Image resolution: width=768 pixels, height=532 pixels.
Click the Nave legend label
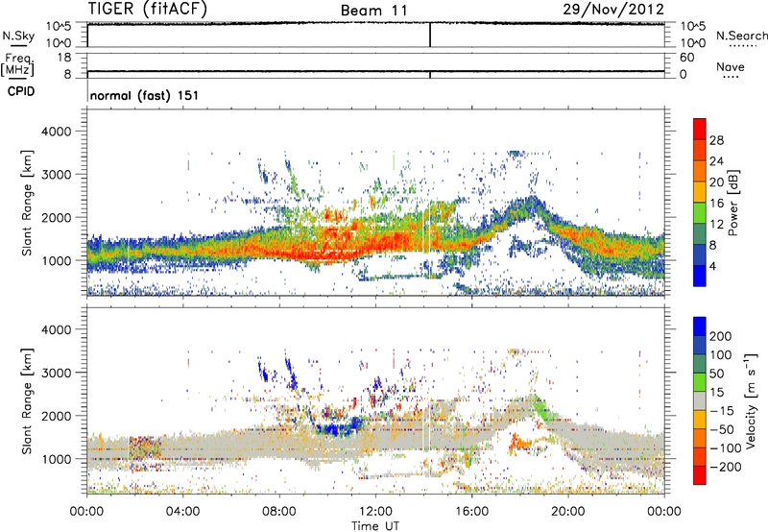731,66
